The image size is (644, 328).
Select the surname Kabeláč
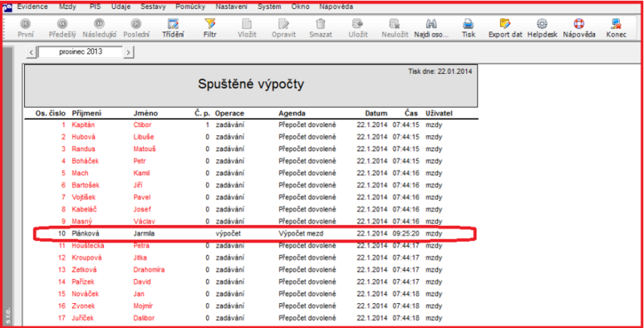85,210
